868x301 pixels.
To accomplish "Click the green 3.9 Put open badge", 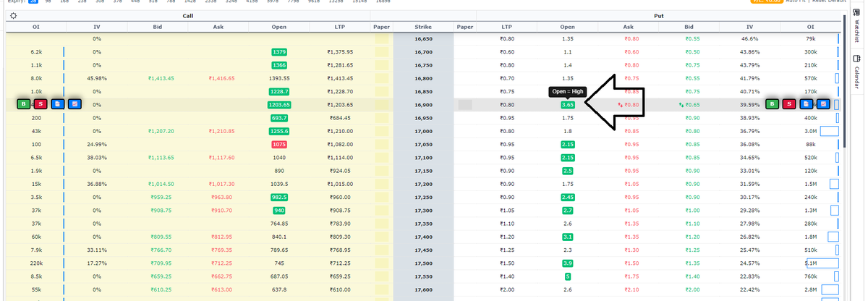I will pyautogui.click(x=569, y=262).
